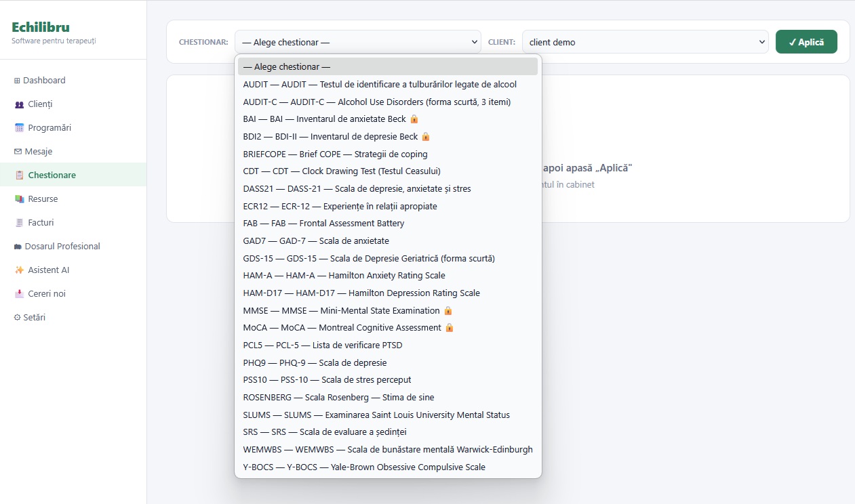Select Y-BOCS Yale-Brown Obsessive Compulsive Scale

click(364, 467)
